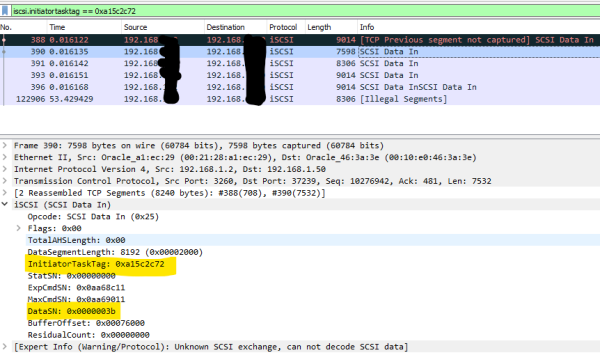Sort by the Protocol column header

(285, 27)
